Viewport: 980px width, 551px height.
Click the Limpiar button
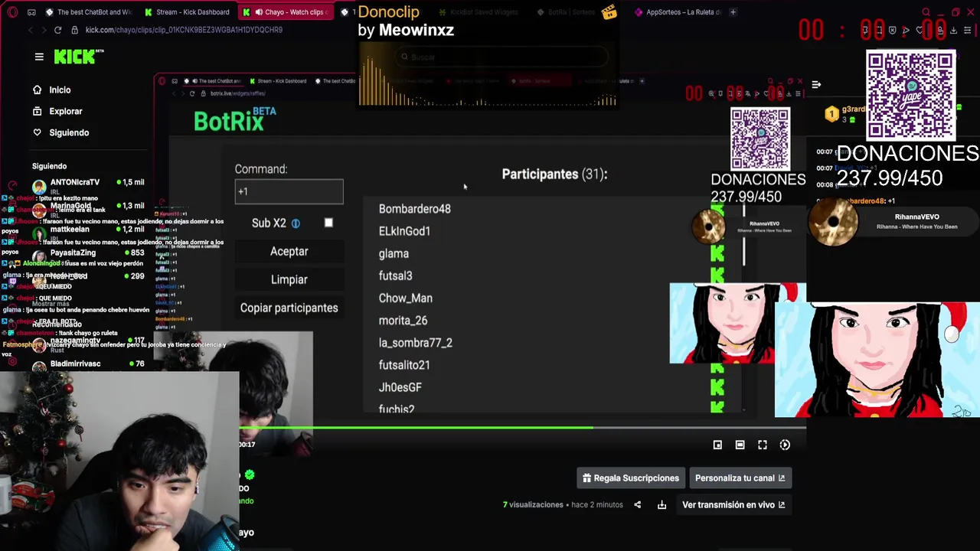point(289,279)
